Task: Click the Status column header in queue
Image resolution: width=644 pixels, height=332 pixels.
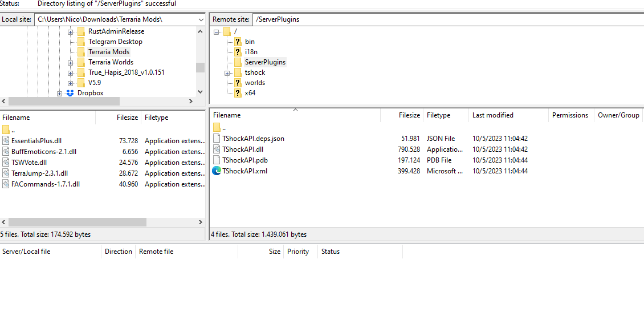Action: click(331, 252)
